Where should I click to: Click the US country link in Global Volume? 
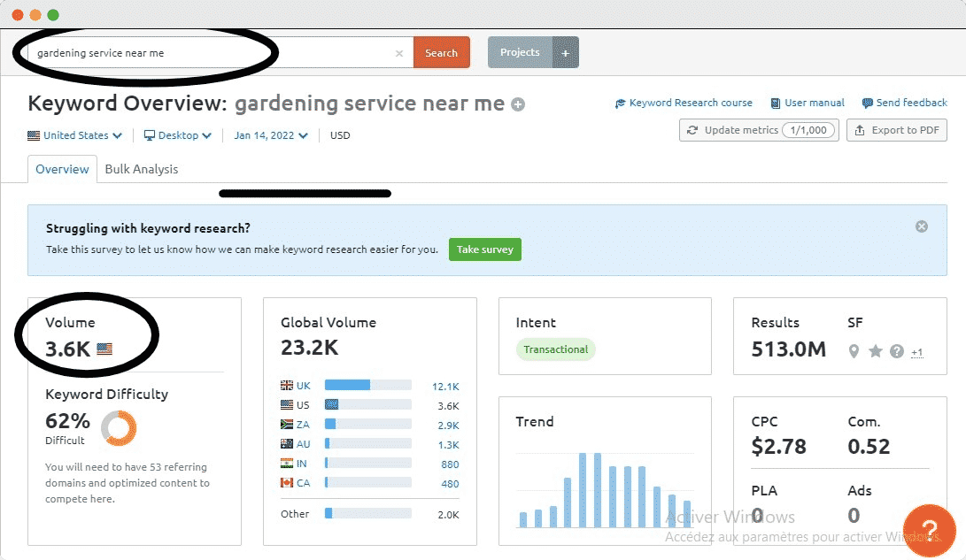(303, 405)
